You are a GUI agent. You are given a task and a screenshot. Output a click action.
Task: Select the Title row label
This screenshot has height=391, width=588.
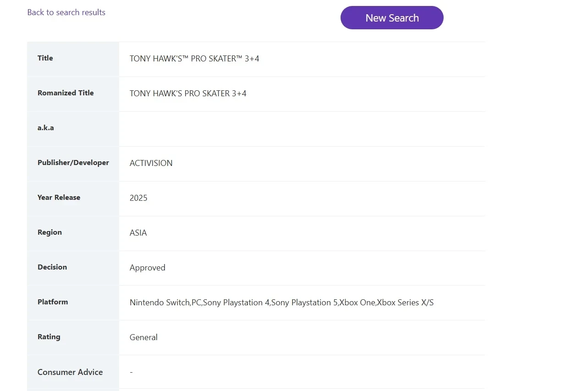tap(45, 58)
